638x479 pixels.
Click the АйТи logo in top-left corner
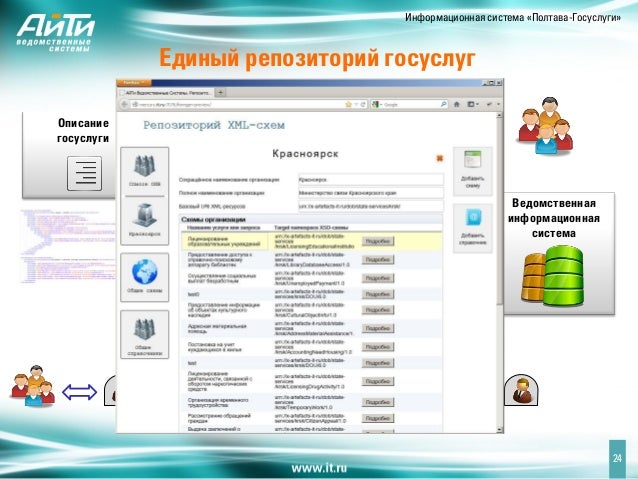click(x=55, y=33)
